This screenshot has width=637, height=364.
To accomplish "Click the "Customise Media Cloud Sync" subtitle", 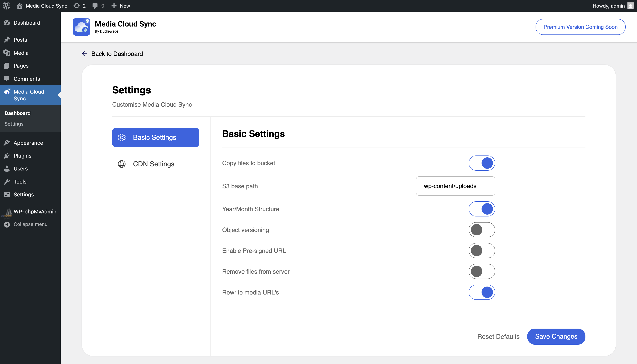I will click(x=152, y=105).
